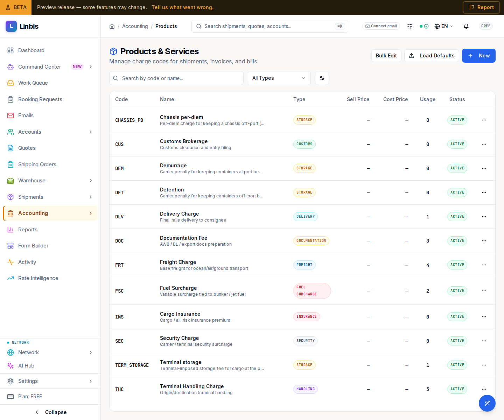Create a New product
This screenshot has height=420, width=504.
pos(479,56)
